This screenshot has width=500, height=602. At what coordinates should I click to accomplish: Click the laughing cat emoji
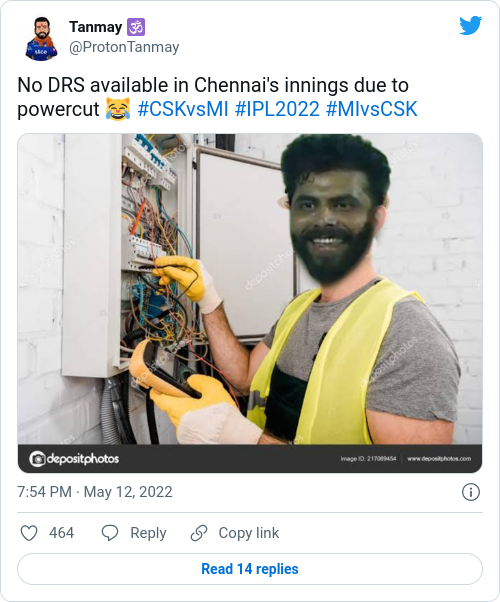coord(118,109)
